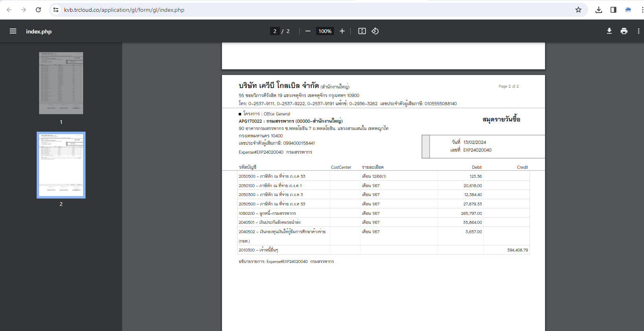Screen dimensions: 644x331
Task: Click the 'Page 2 of 2' label
Action: click(x=509, y=86)
